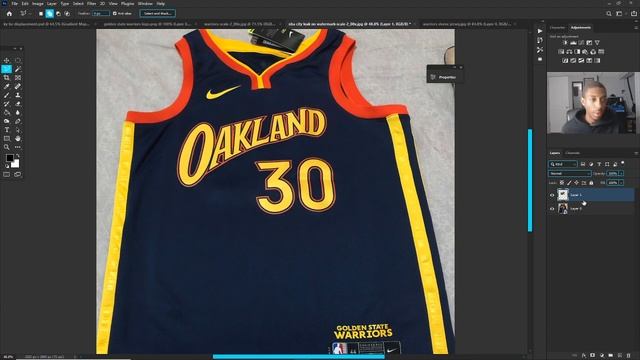Open the layer filter Kind dropdown
The width and height of the screenshot is (640, 360).
(562, 164)
